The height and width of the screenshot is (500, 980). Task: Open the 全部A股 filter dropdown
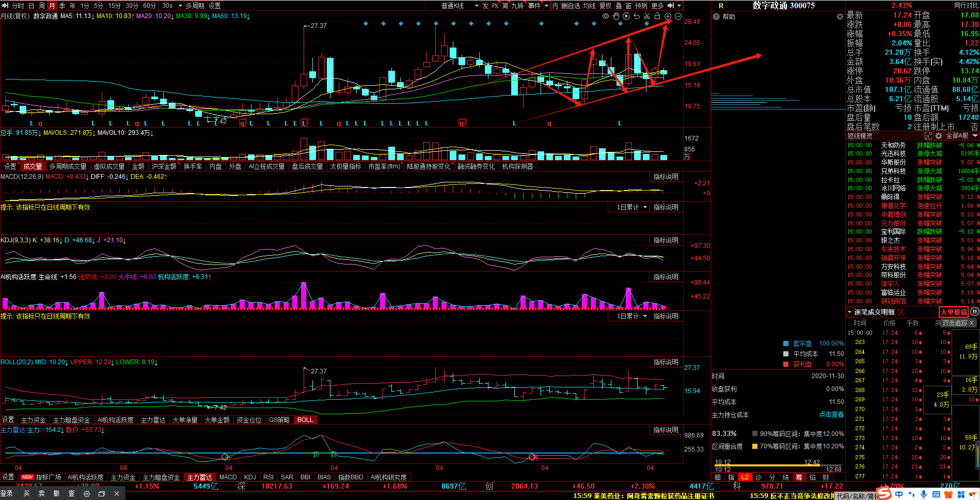pyautogui.click(x=961, y=136)
